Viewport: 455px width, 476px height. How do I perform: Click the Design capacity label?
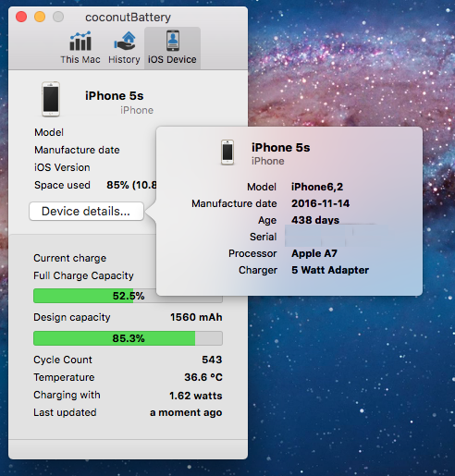tap(72, 317)
